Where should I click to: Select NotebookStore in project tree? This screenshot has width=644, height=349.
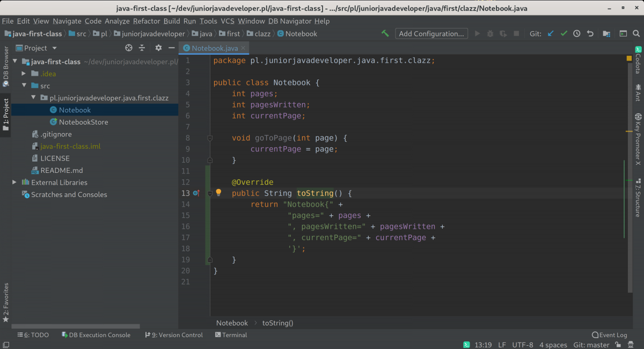pos(83,122)
